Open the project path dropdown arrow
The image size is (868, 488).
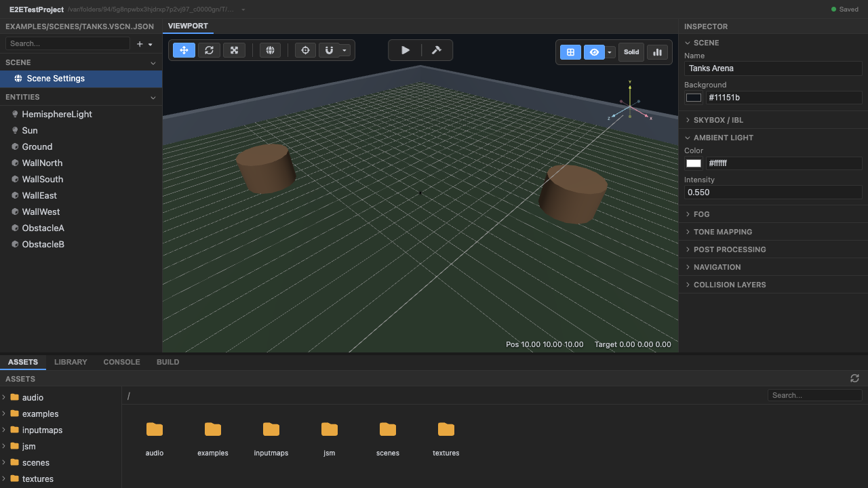[243, 9]
